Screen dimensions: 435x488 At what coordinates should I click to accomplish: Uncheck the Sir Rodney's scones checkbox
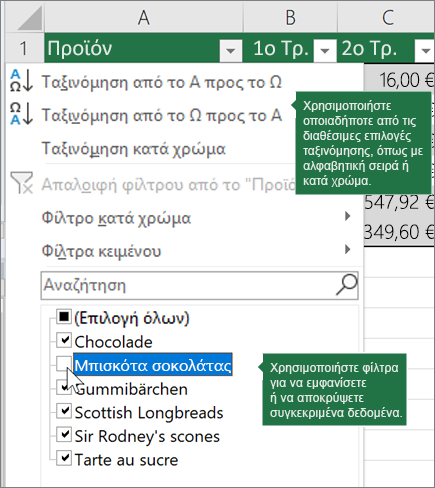click(x=64, y=435)
